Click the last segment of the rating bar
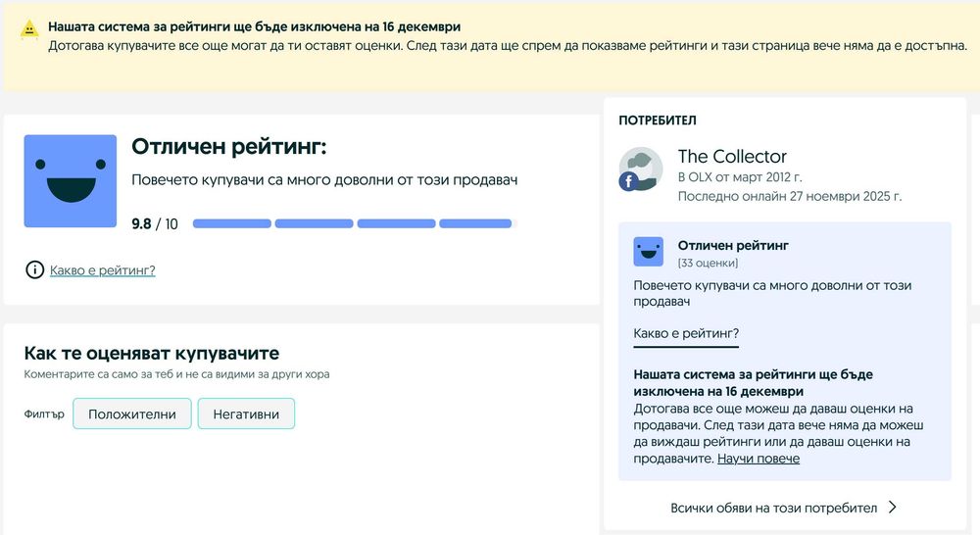Viewport: 980px width, 535px height. tap(475, 224)
